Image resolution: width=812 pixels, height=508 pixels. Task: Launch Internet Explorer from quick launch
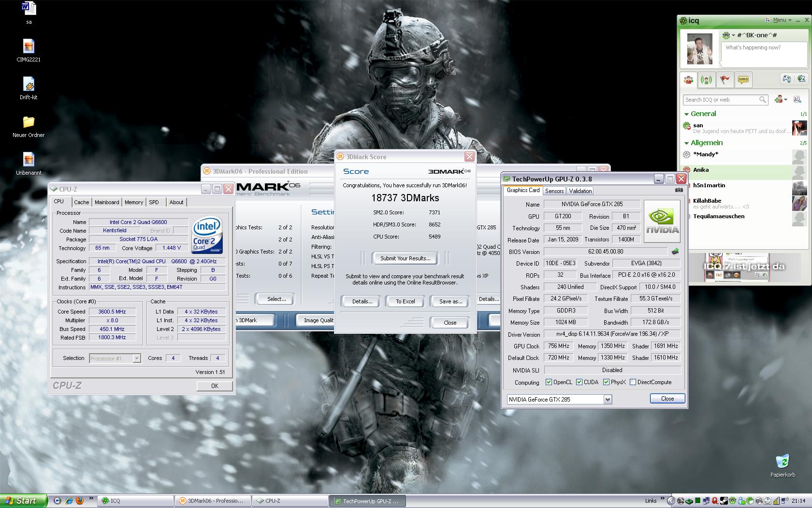[69, 501]
